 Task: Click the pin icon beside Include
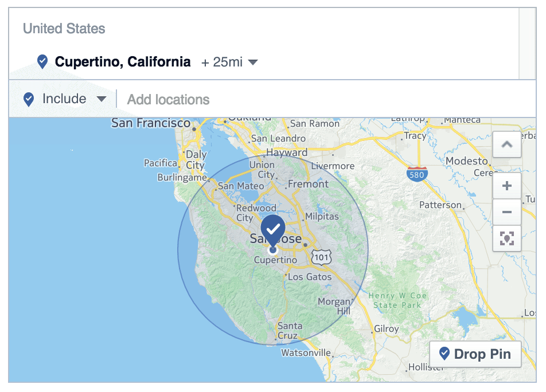(29, 99)
